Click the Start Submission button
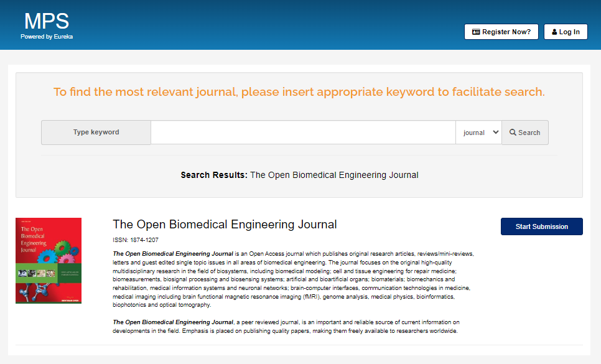601x364 pixels. tap(541, 226)
